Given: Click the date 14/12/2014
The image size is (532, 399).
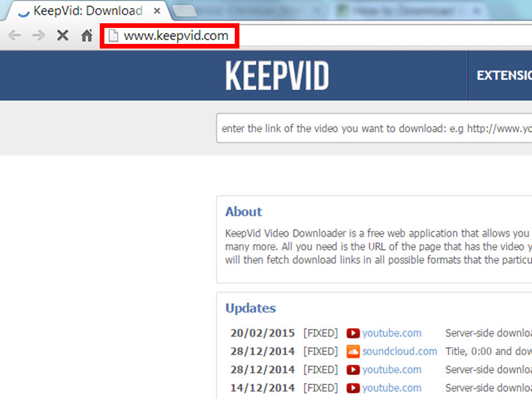Looking at the screenshot, I should [263, 388].
